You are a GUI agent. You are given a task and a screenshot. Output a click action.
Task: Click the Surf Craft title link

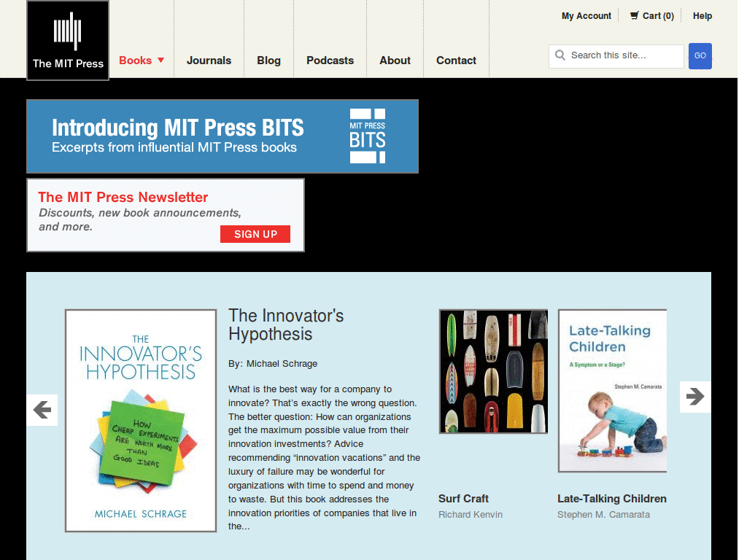[x=463, y=499]
